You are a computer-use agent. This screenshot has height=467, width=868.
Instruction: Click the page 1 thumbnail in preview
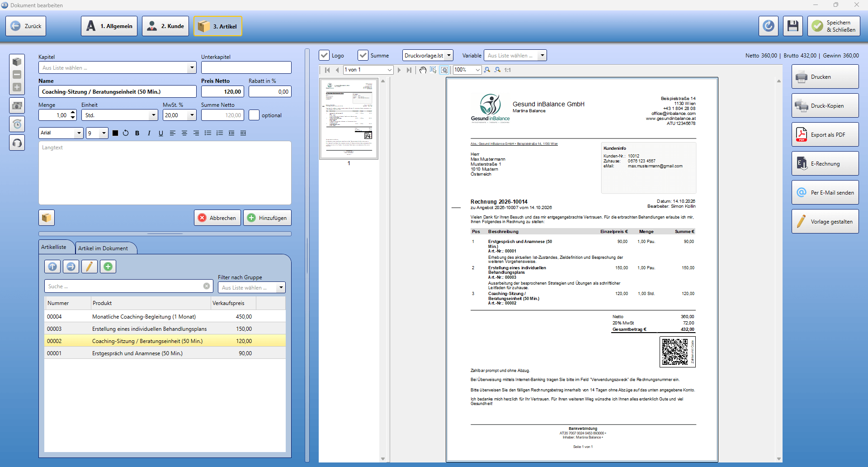[349, 119]
